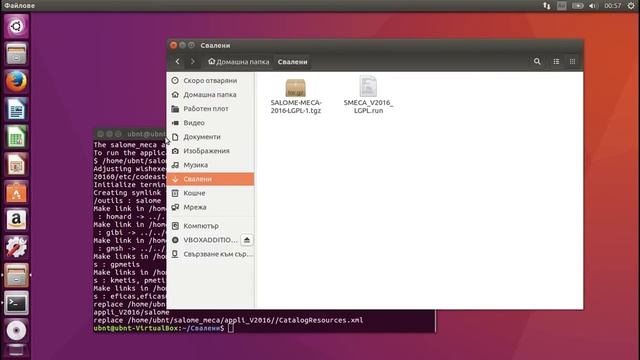The image size is (640, 360).
Task: Go forward in file manager
Action: coord(193,62)
